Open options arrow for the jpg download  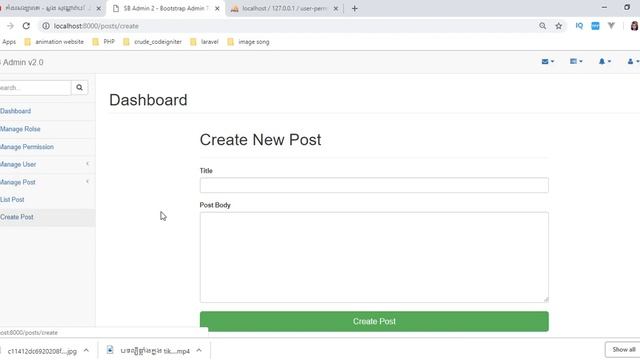[86, 350]
